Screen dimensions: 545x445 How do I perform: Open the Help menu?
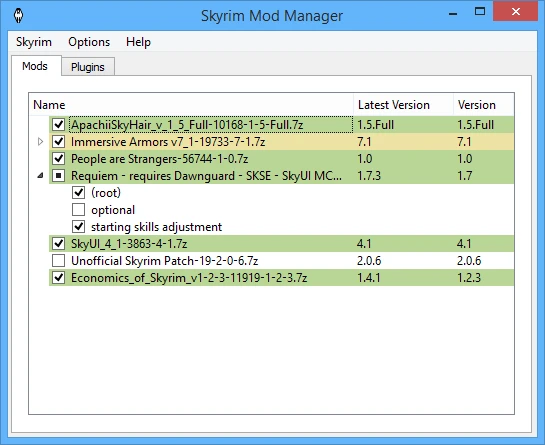click(x=138, y=42)
